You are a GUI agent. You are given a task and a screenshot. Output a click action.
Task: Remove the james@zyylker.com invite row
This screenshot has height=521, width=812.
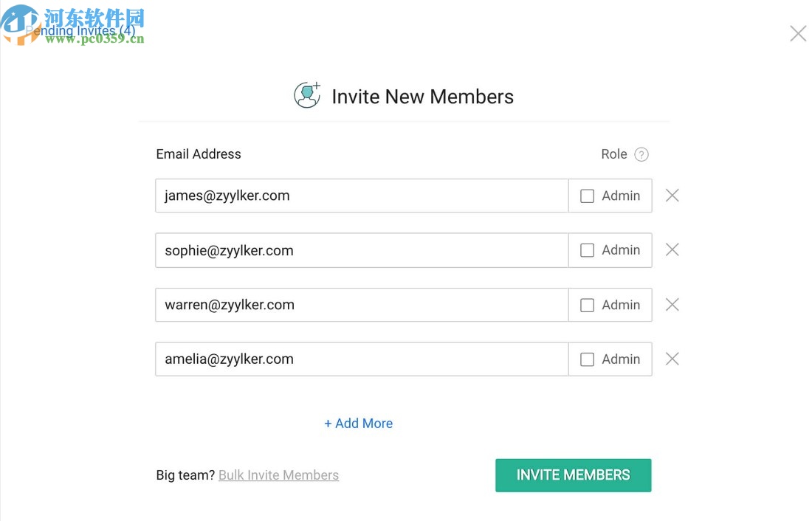[672, 196]
